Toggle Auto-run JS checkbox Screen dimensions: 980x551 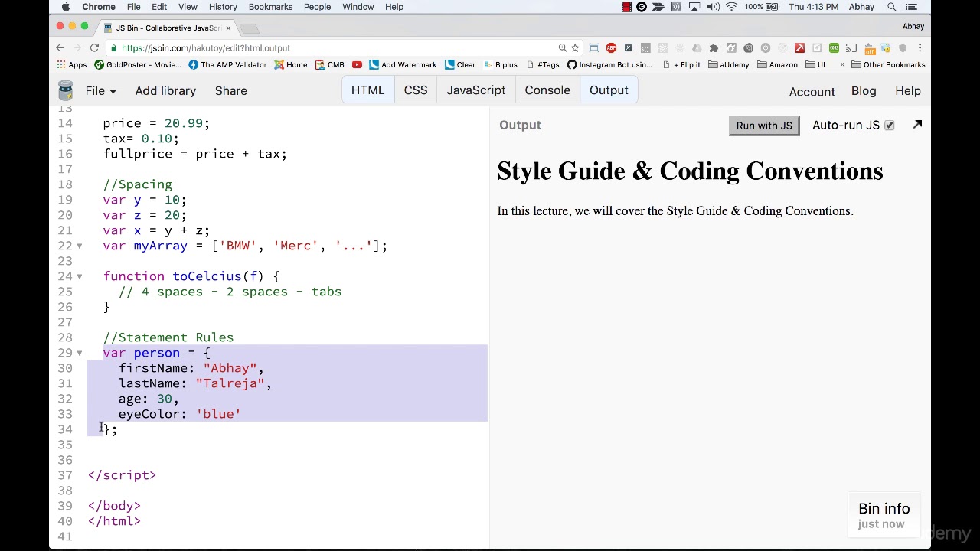(x=889, y=126)
